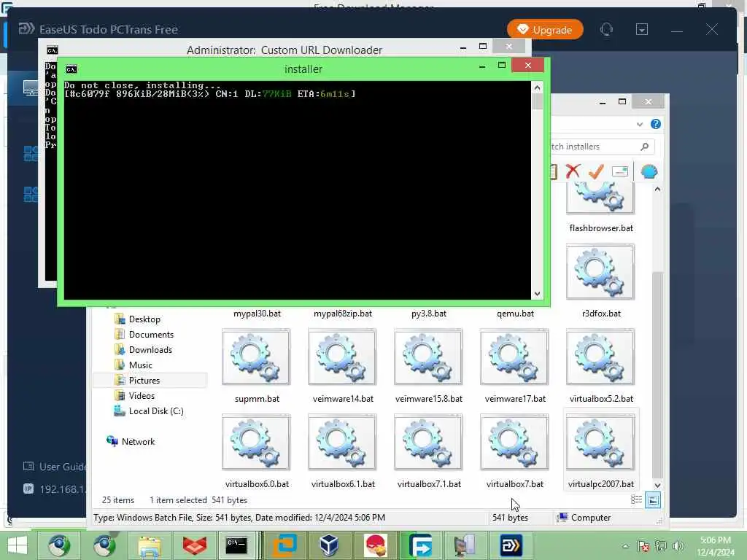This screenshot has height=560, width=747.
Task: Open Videos in navigation pane
Action: coord(142,395)
